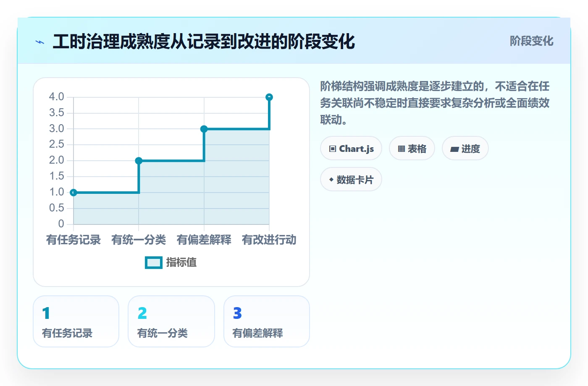Image resolution: width=588 pixels, height=386 pixels.
Task: Open stage card 2 有统一分类
Action: (x=171, y=321)
